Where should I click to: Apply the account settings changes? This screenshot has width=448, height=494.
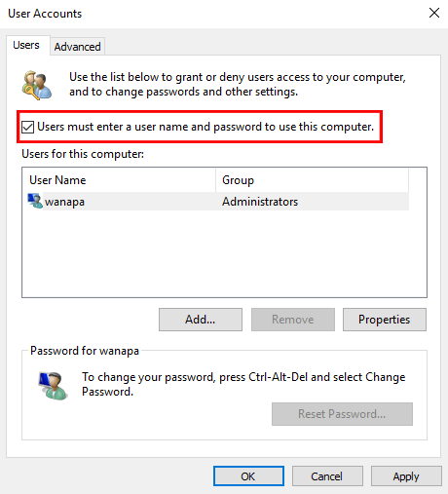point(406,476)
